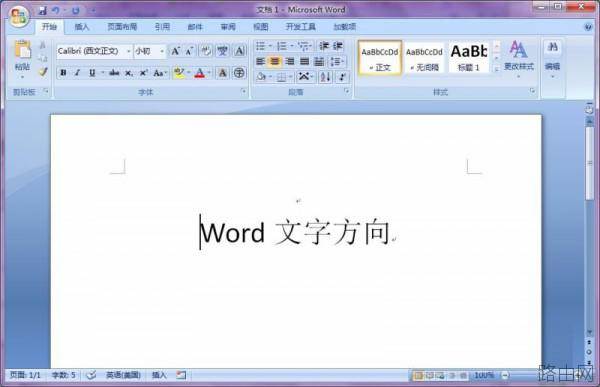Switch to the 插入 (Insert) tab

(x=82, y=27)
